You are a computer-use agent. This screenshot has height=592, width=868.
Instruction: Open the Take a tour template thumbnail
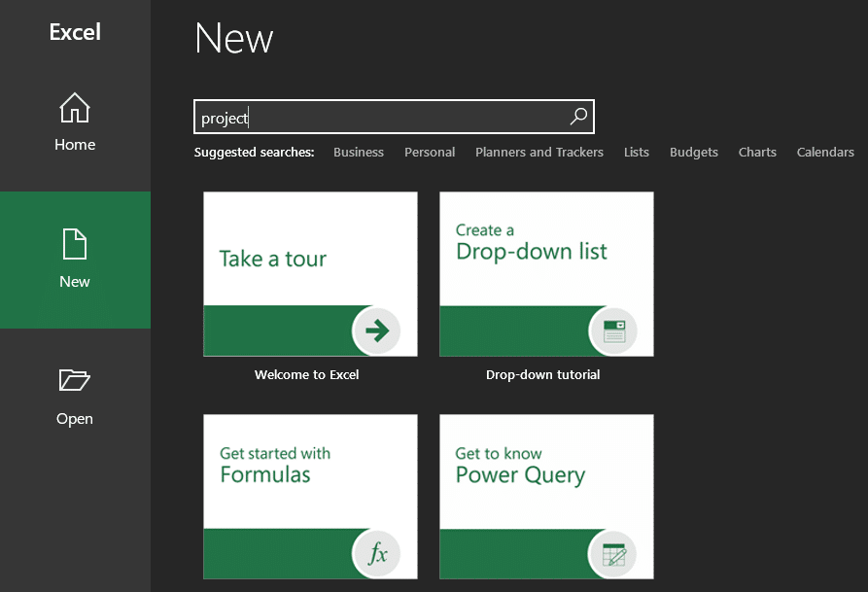coord(310,274)
